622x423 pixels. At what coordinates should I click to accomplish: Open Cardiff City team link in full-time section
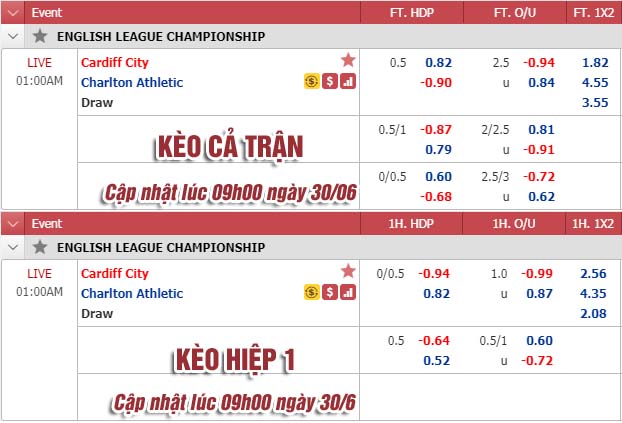pyautogui.click(x=115, y=62)
